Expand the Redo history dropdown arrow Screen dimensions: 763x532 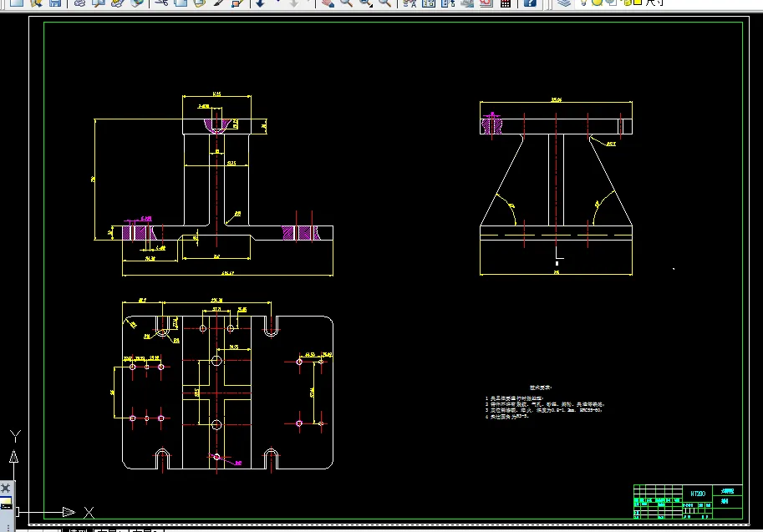click(x=309, y=2)
